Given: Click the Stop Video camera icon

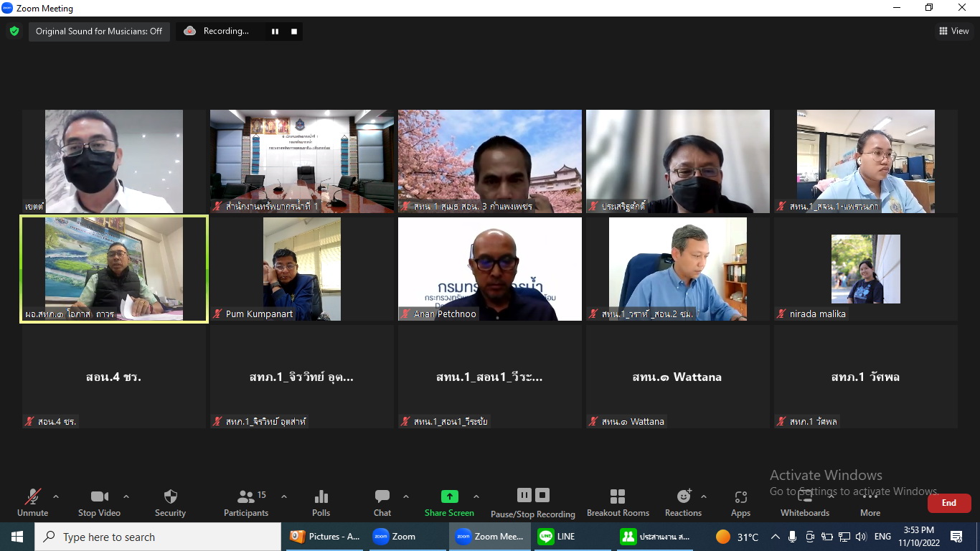Looking at the screenshot, I should [99, 496].
